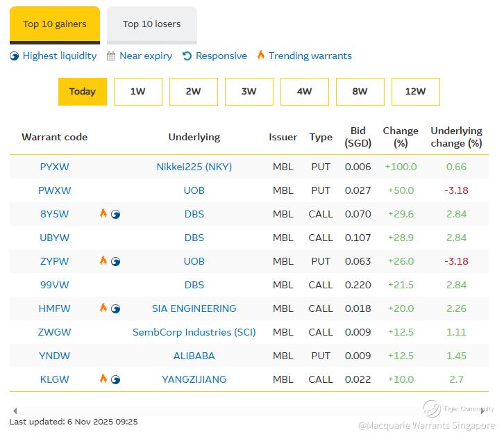Click the SembCorp Industries (SCI) underlying
Screen dimensions: 504x437
[194, 332]
